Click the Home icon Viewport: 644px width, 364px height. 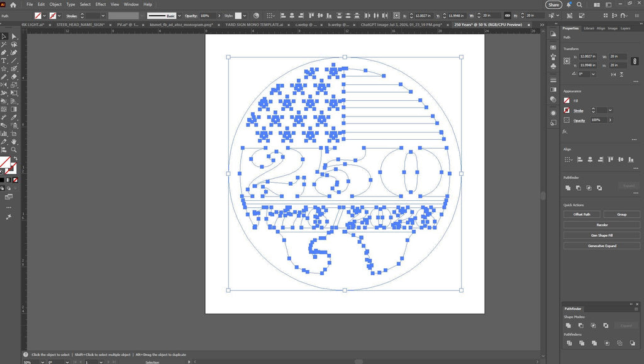[13, 4]
